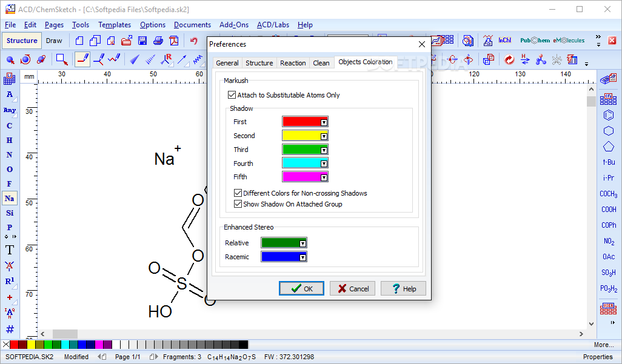Click the Cancel button
The width and height of the screenshot is (622, 364).
[352, 289]
